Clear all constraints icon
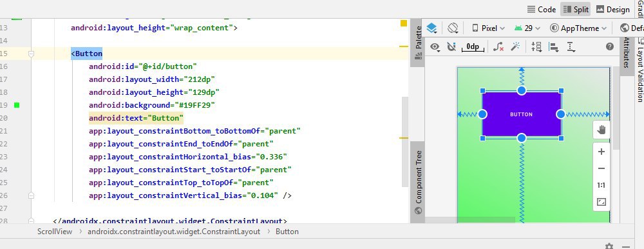This screenshot has width=644, height=249. 498,46
